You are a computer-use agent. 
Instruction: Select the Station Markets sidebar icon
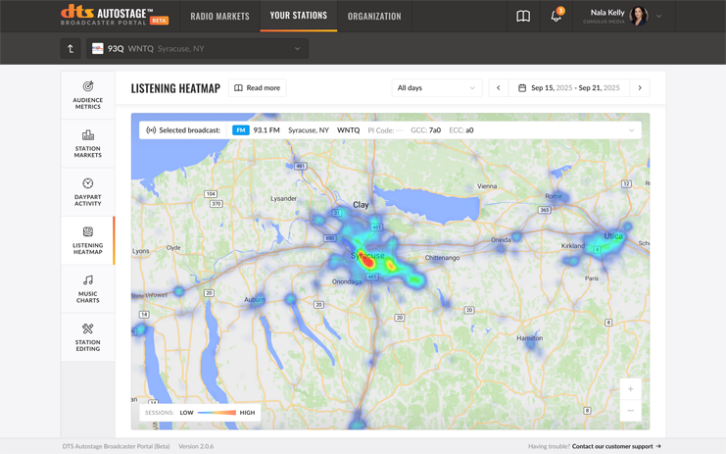[x=88, y=136]
